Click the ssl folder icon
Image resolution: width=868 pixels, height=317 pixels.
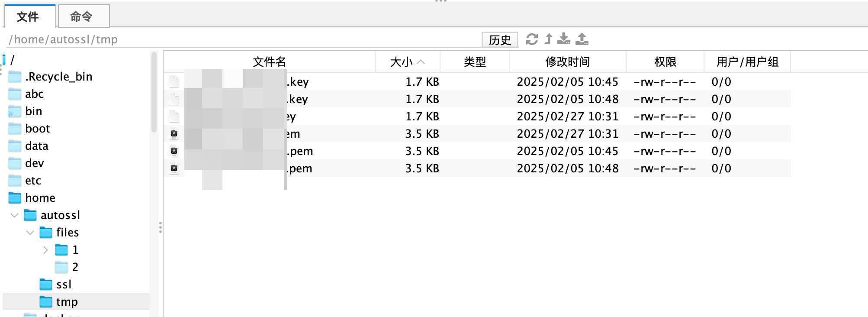pyautogui.click(x=46, y=285)
